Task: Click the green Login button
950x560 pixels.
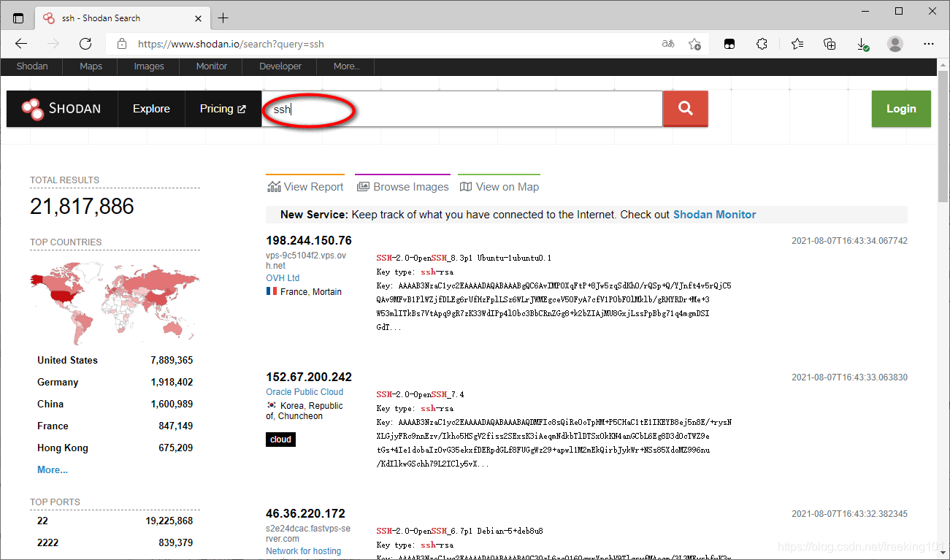Action: [901, 109]
